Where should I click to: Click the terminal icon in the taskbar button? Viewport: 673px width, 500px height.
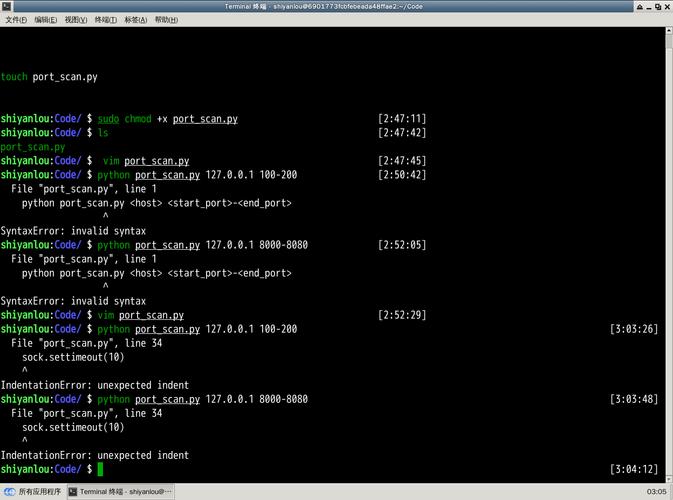point(73,492)
